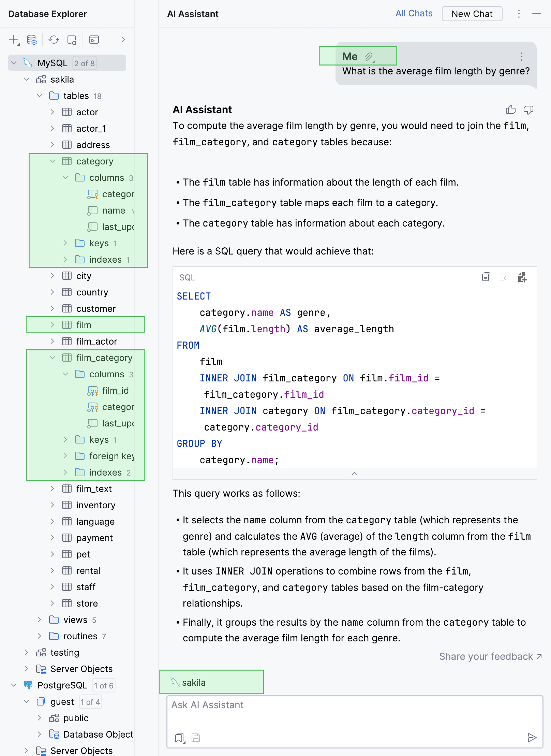Expand the routines folder

(39, 636)
